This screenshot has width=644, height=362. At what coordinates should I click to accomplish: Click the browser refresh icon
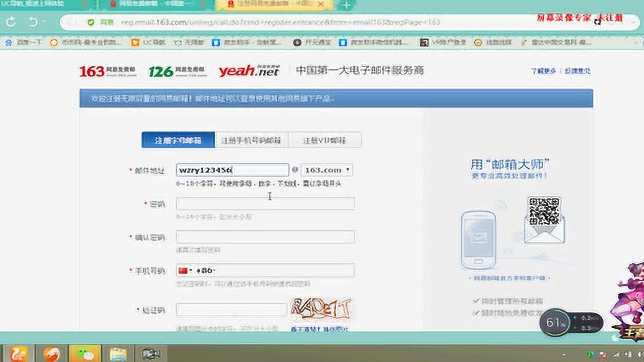(x=11, y=23)
